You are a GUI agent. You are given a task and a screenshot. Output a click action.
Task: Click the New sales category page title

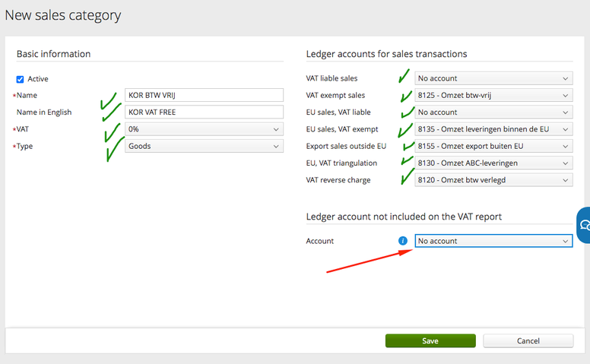63,15
